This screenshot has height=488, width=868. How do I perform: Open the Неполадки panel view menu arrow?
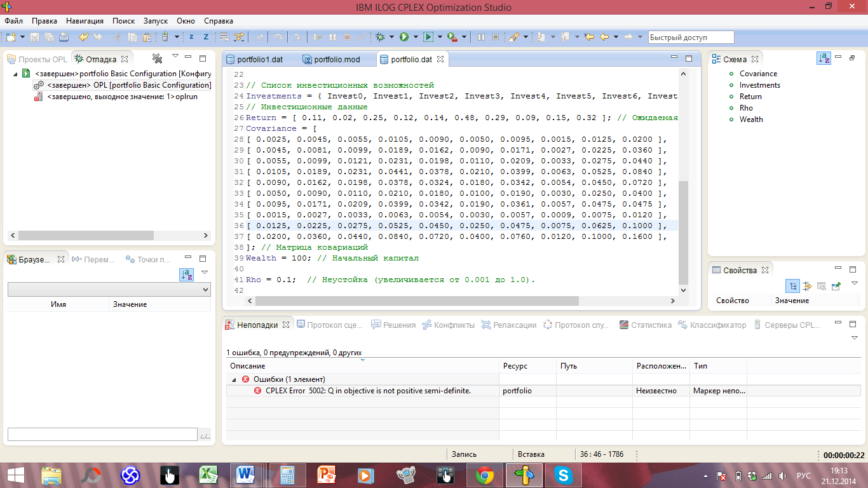pos(855,337)
